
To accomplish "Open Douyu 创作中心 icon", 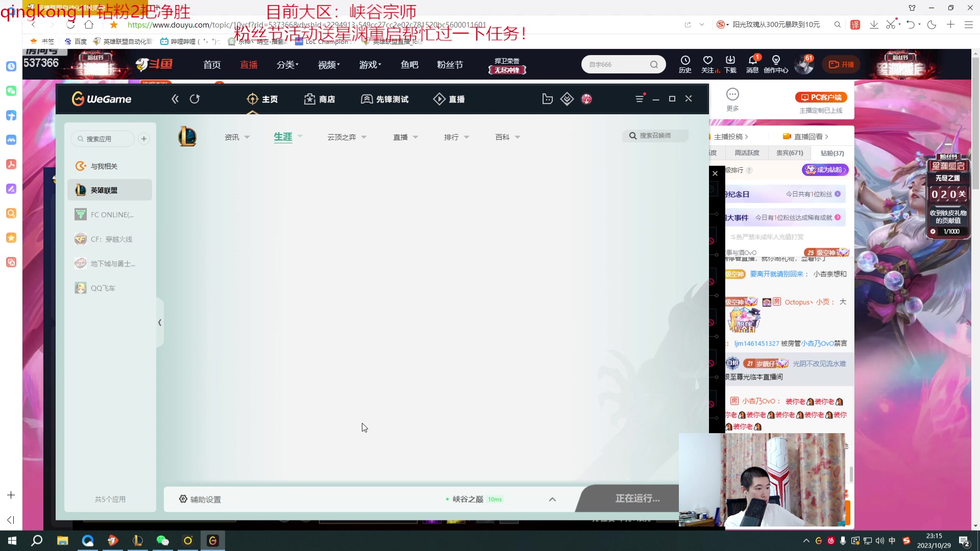I will click(776, 64).
